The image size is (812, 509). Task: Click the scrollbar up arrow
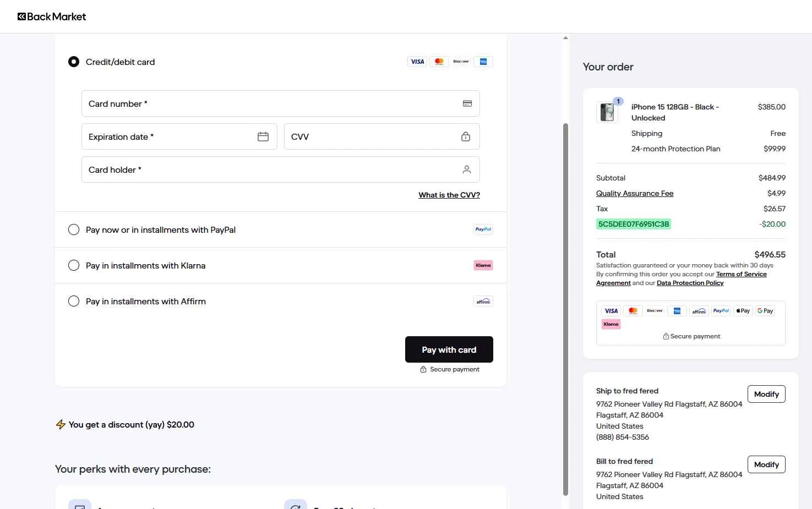(565, 38)
